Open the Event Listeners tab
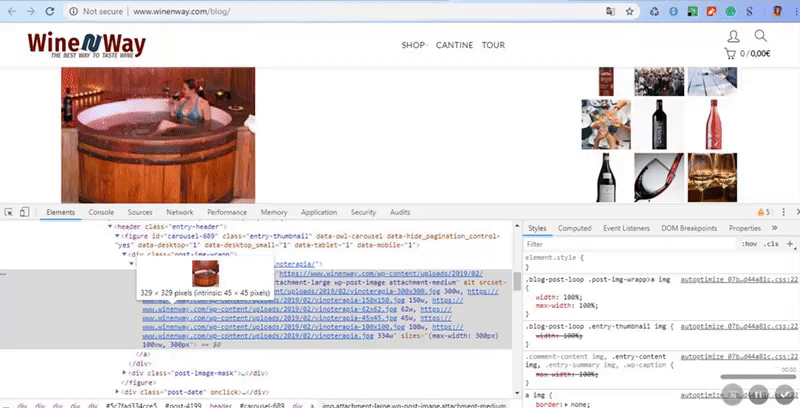 click(627, 228)
